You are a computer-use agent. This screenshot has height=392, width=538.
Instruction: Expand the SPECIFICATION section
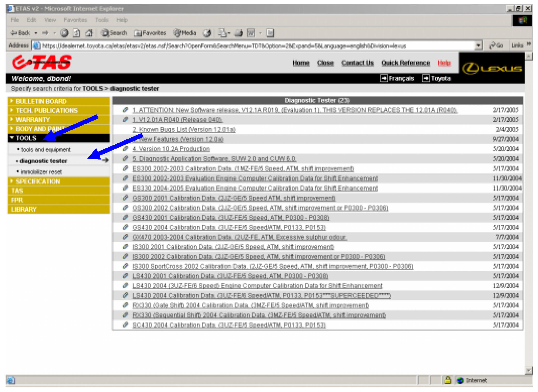[38, 181]
